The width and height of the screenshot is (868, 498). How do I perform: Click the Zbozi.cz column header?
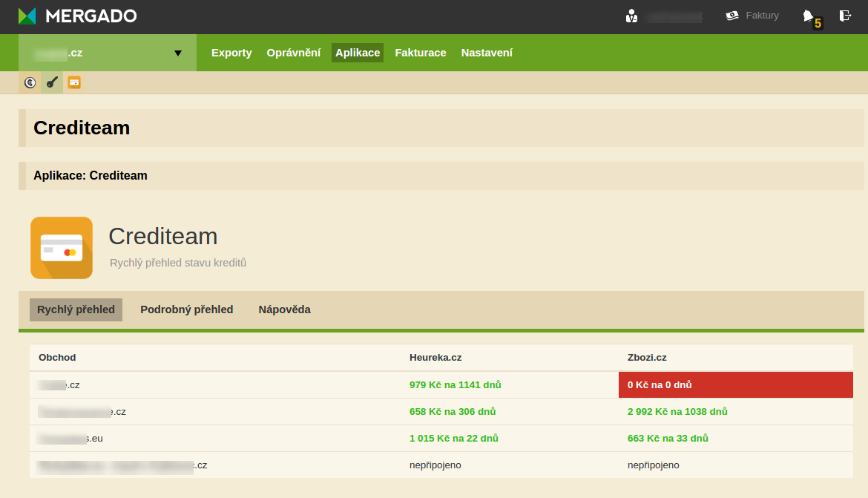647,358
